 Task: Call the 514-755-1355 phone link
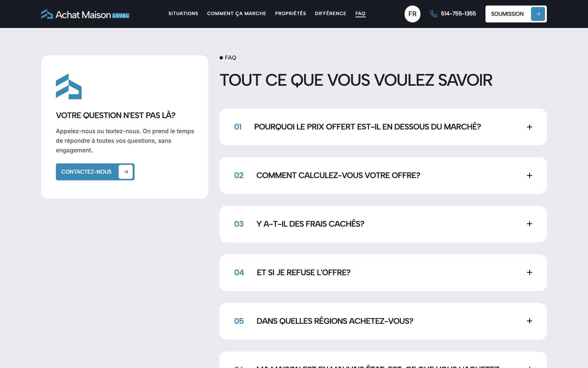[x=458, y=14]
